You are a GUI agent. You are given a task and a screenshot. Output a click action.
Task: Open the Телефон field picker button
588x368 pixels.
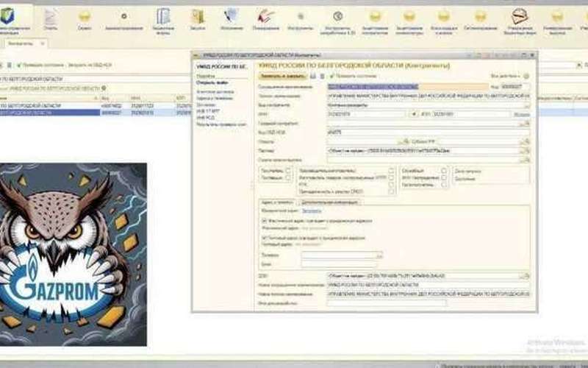click(x=379, y=255)
